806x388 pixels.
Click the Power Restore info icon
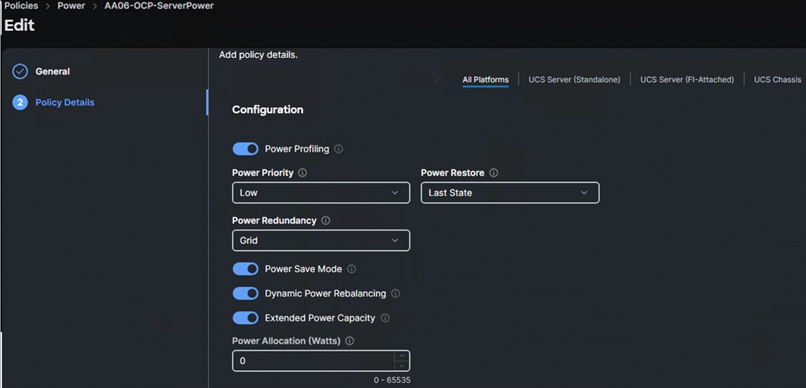(493, 173)
